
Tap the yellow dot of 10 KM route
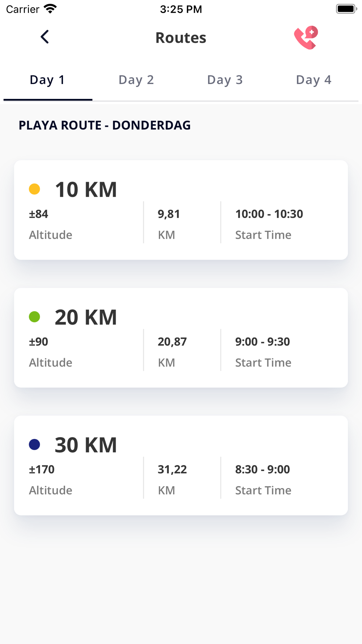tap(34, 189)
